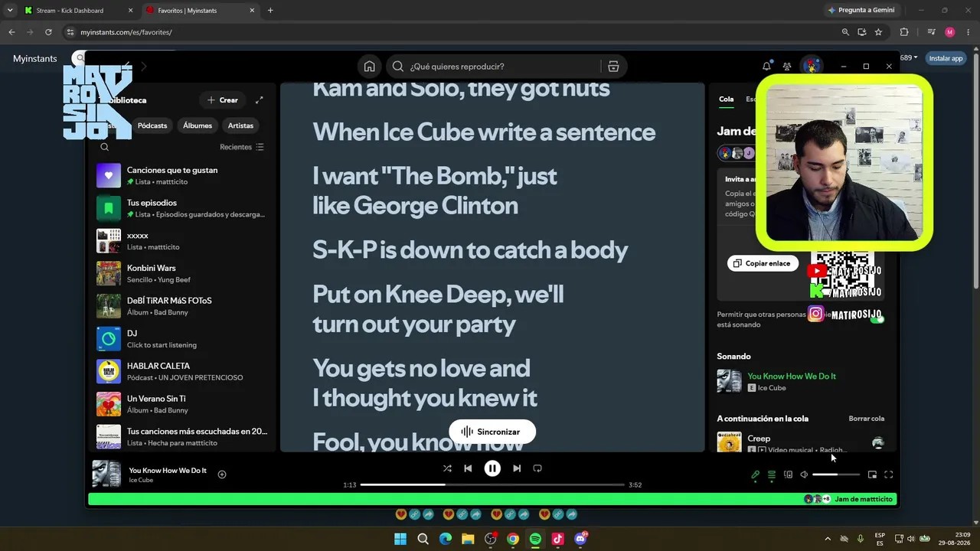Viewport: 980px width, 551px height.
Task: Open Konbini Wars single
Action: [x=181, y=273]
